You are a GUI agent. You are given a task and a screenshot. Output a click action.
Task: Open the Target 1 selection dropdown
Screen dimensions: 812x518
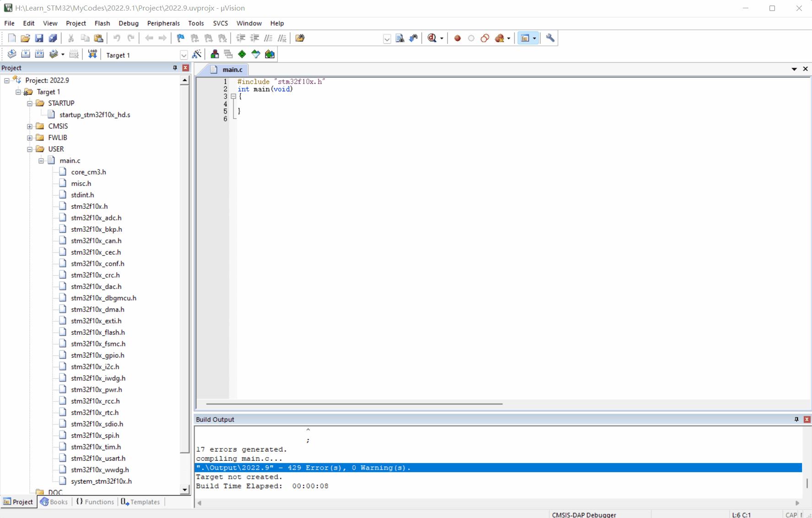(x=184, y=55)
